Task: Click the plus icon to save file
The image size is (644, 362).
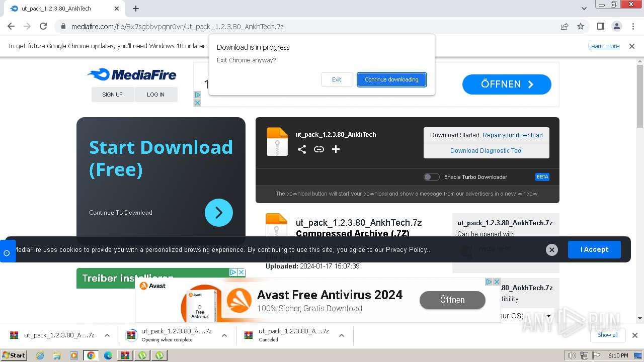Action: pyautogui.click(x=336, y=149)
